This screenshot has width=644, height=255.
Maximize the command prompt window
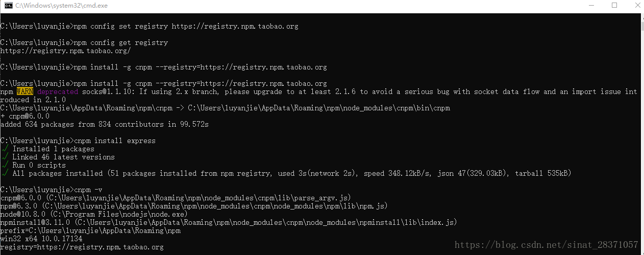(614, 6)
